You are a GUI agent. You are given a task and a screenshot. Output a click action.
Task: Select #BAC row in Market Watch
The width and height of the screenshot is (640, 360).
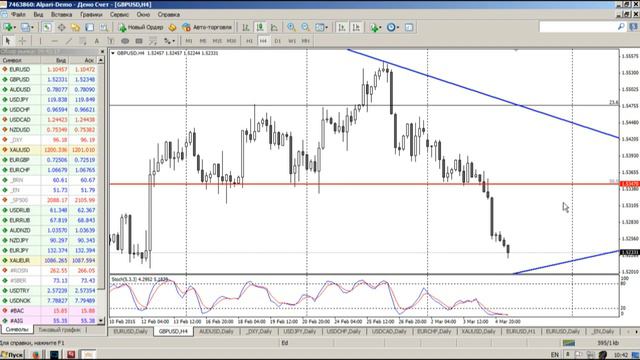tap(49, 311)
